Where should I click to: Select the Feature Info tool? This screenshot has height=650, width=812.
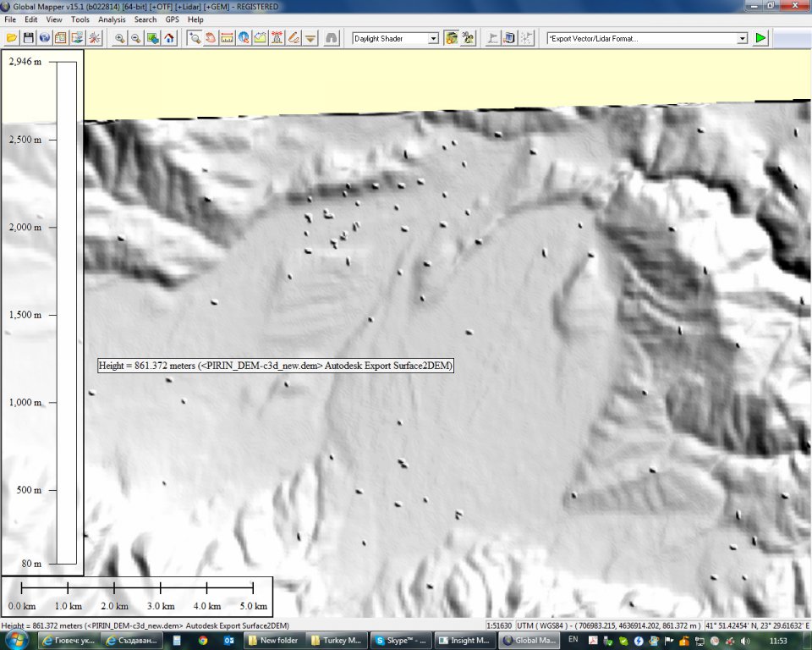(x=244, y=38)
